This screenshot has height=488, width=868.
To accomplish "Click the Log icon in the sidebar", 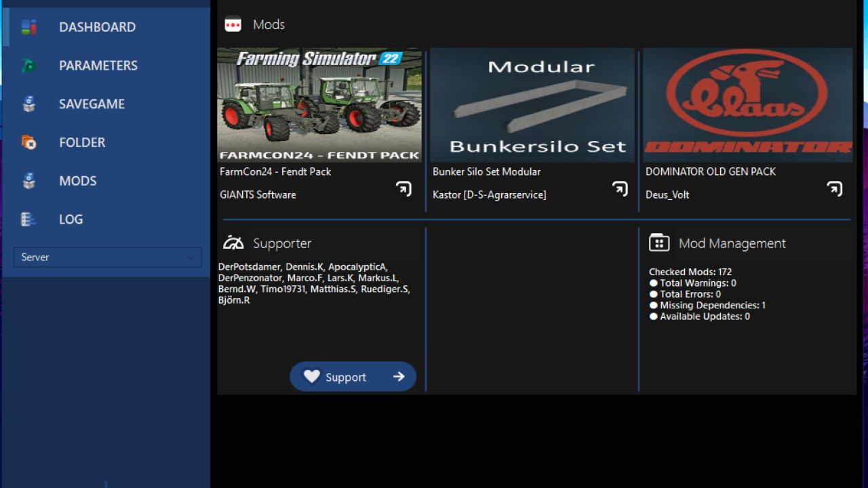I will pos(28,219).
